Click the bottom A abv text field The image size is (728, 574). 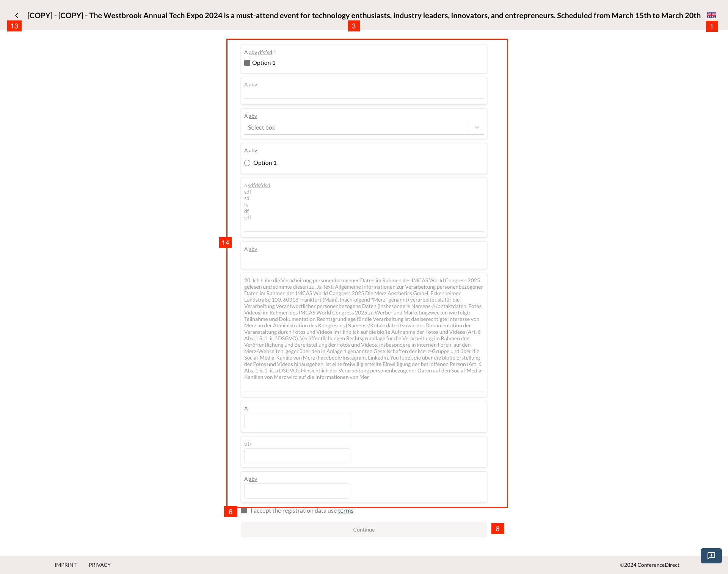click(297, 491)
